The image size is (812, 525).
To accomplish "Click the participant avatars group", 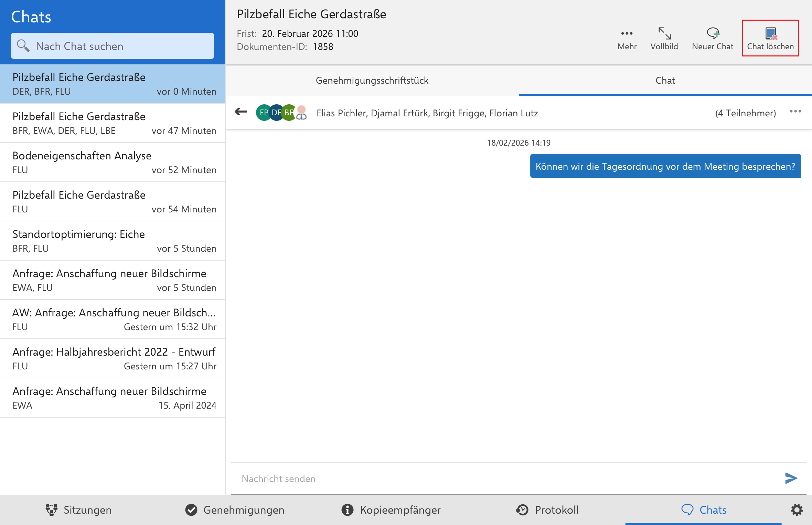I will click(x=281, y=113).
